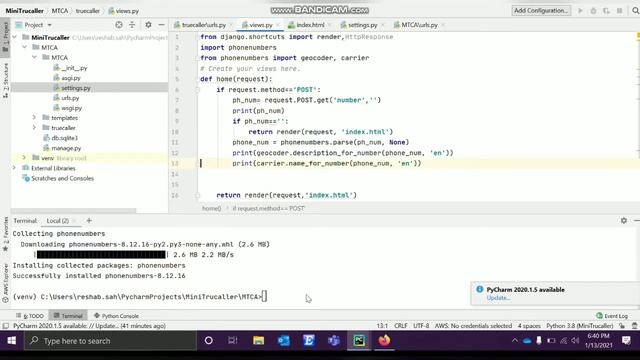Open Microsoft Teams from taskbar

[334, 340]
